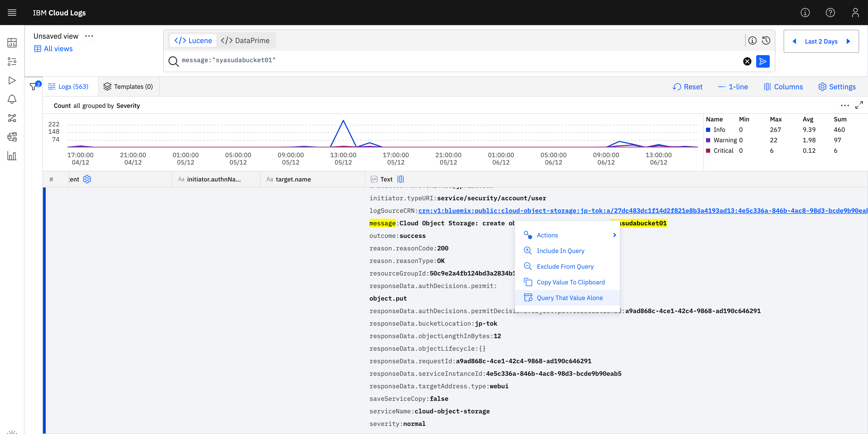Open the hamburger navigation menu

12,13
